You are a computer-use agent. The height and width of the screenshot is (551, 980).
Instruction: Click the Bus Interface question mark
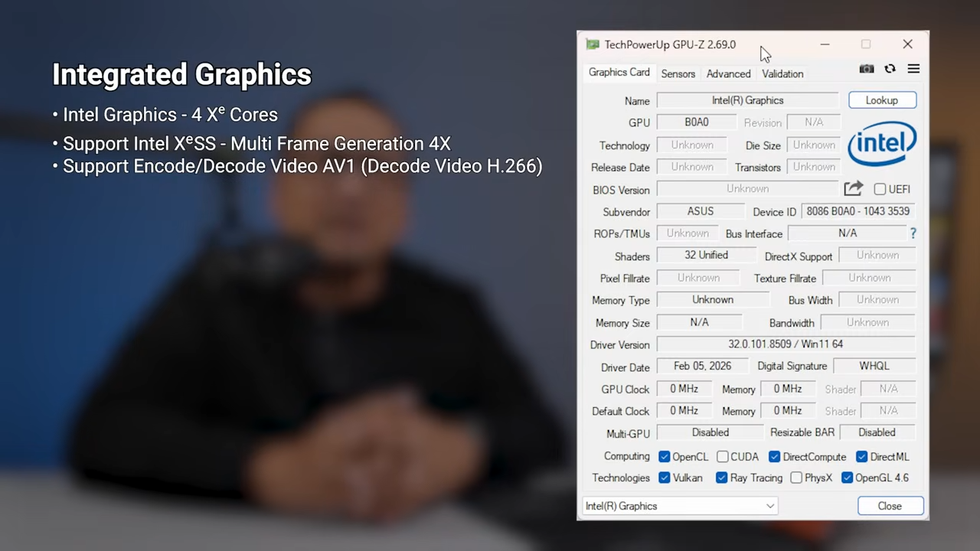(913, 233)
